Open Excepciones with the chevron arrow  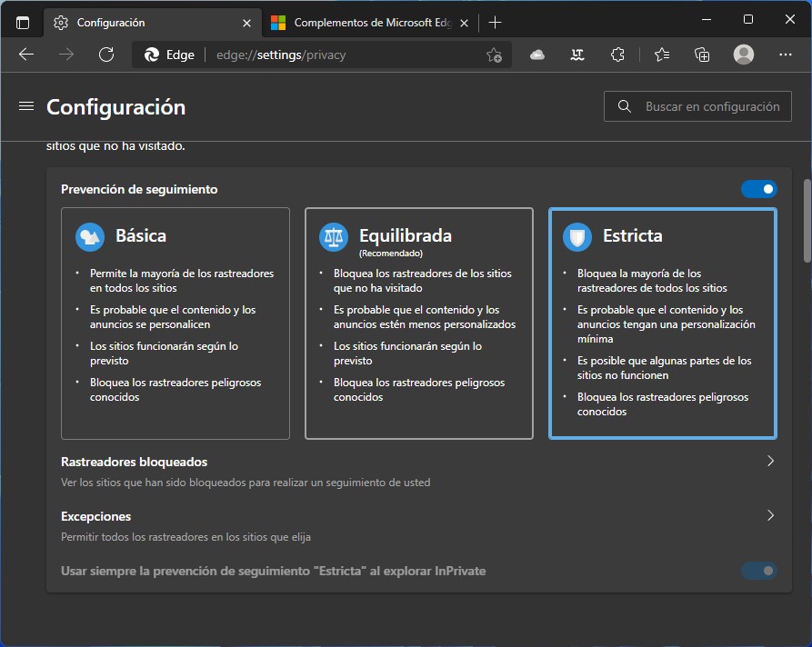click(770, 516)
